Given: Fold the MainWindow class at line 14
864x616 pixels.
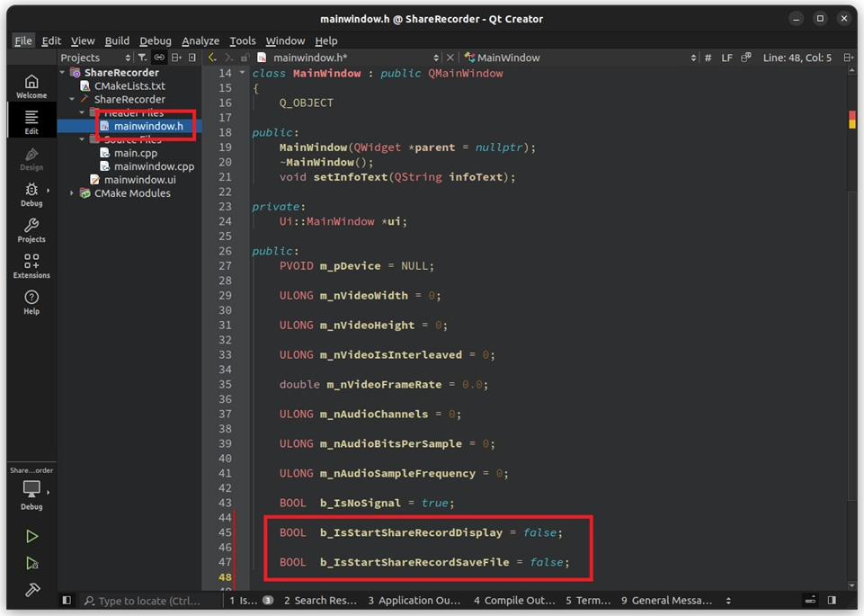Looking at the screenshot, I should (x=242, y=72).
